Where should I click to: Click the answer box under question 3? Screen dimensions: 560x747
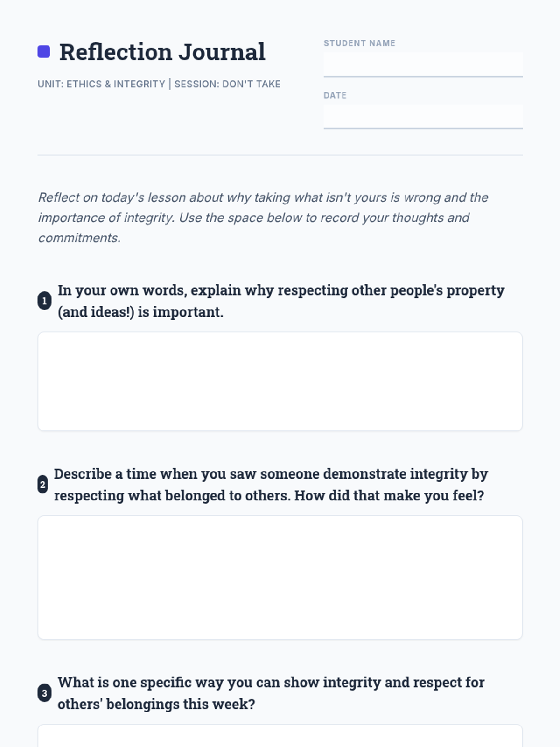(x=280, y=736)
